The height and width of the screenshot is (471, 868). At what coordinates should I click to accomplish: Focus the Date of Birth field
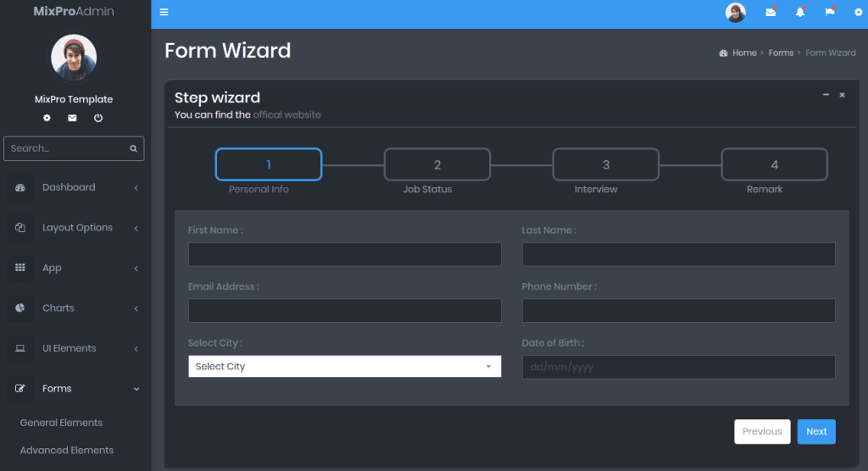click(678, 367)
